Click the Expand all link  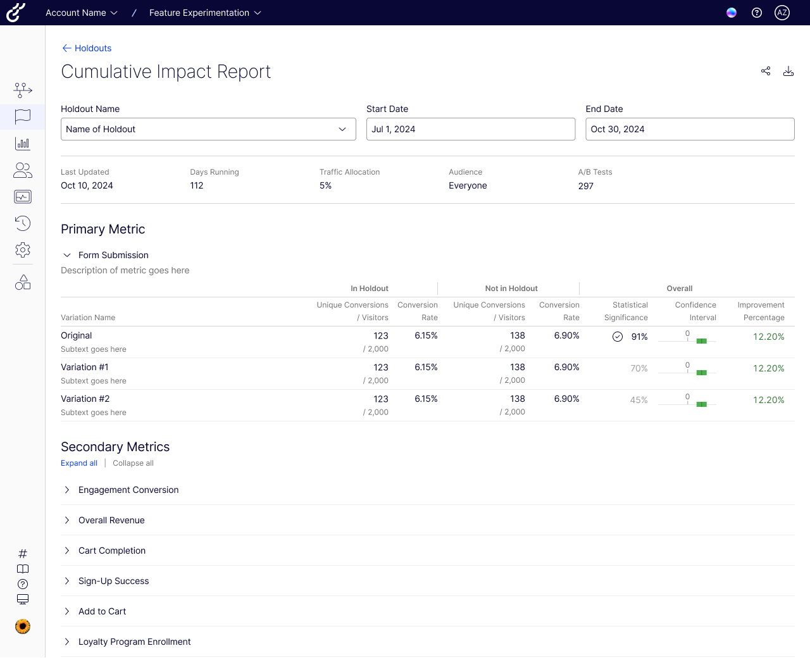pyautogui.click(x=78, y=463)
